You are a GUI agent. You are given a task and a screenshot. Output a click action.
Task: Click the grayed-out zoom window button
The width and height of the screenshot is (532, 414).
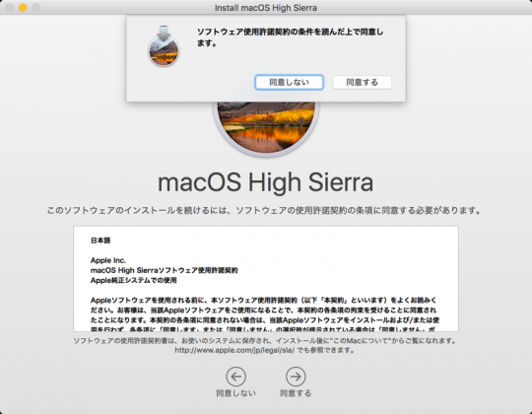coord(36,8)
